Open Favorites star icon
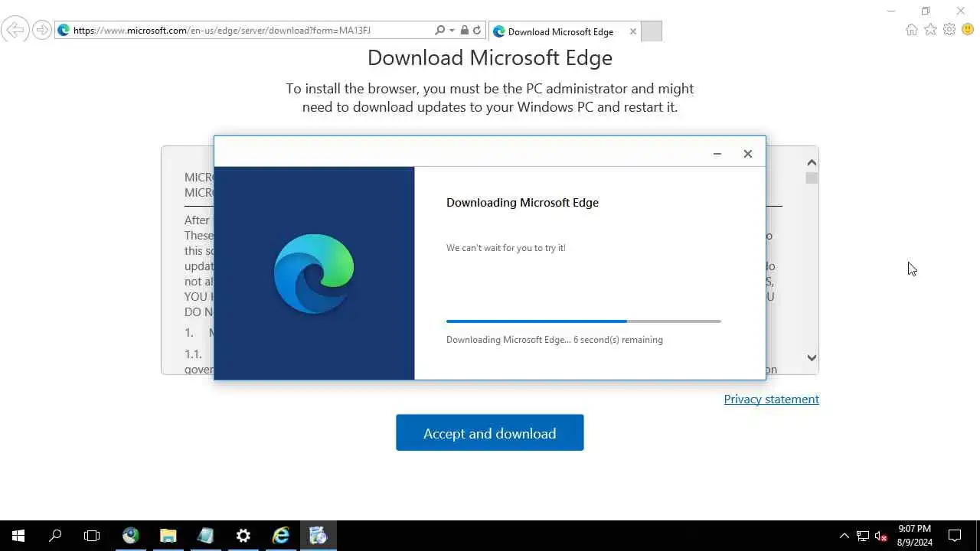The image size is (980, 551). point(930,30)
